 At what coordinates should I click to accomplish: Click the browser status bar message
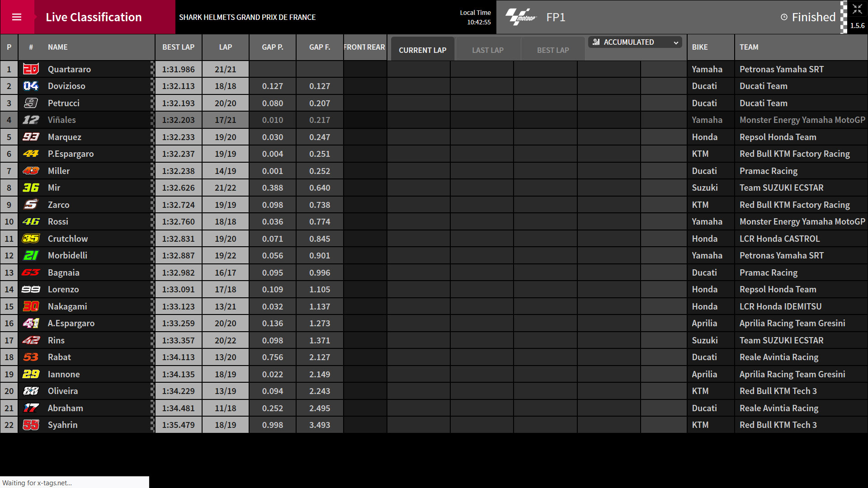tap(37, 483)
